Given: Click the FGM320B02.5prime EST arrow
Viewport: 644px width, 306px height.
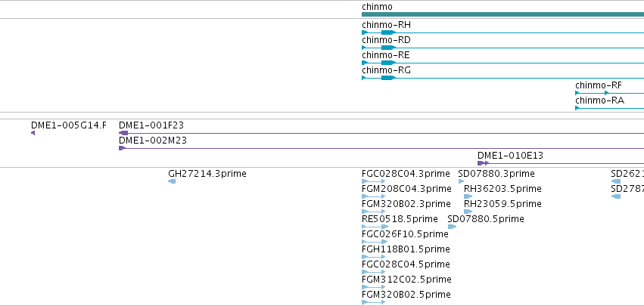Looking at the screenshot, I should pyautogui.click(x=373, y=302).
